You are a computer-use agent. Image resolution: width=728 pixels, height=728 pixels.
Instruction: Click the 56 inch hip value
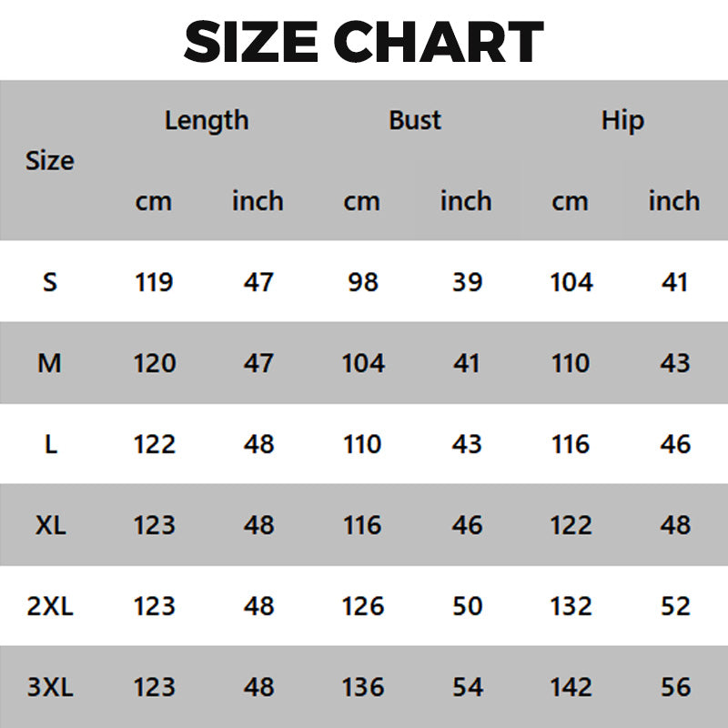pyautogui.click(x=675, y=687)
